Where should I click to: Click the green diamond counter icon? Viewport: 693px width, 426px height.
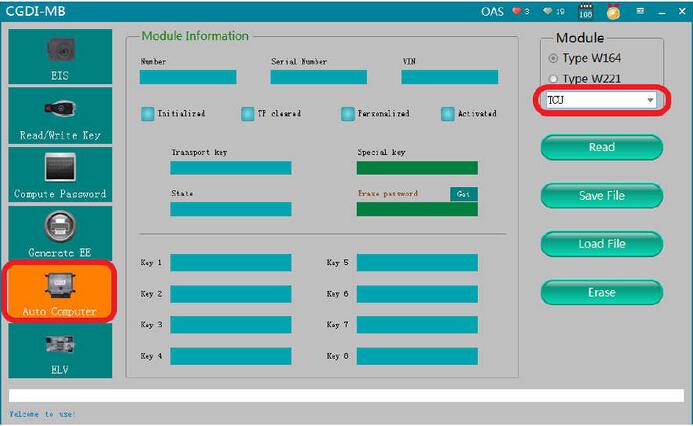pos(548,11)
